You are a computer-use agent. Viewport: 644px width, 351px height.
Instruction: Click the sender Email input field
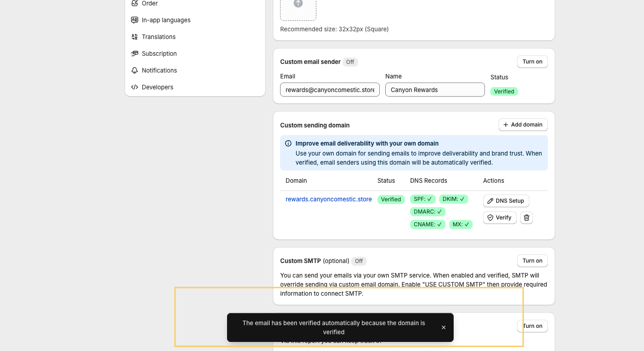click(329, 90)
